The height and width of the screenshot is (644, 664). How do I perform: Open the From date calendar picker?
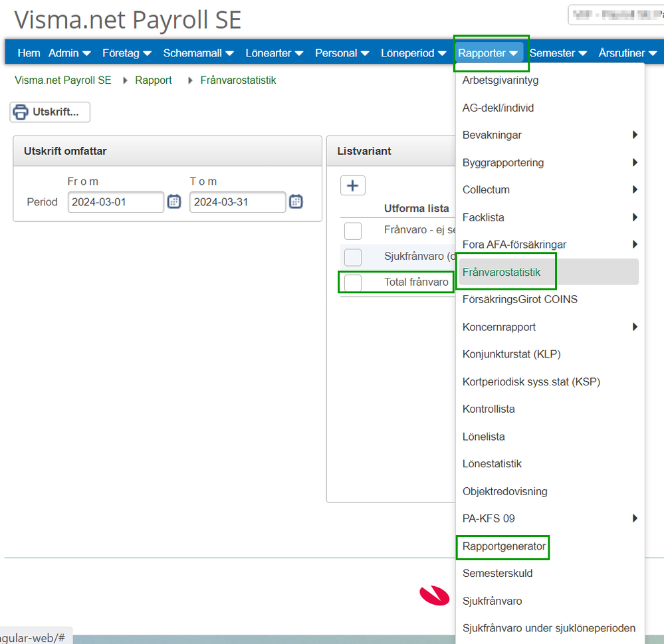click(174, 201)
